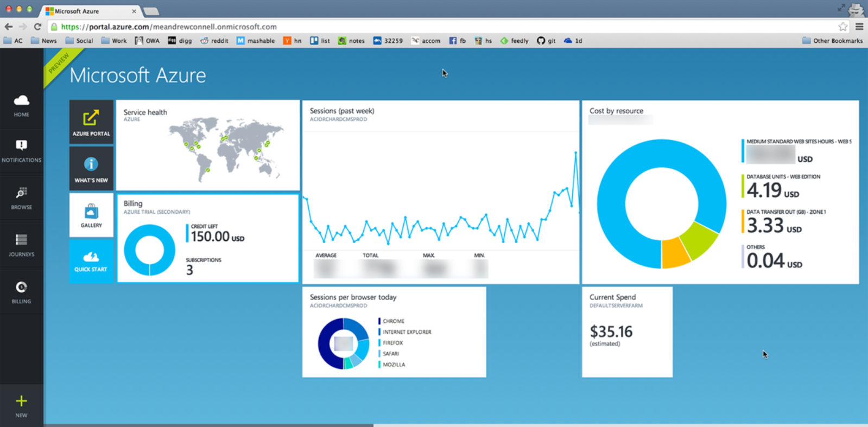Screen dimensions: 868x427
Task: Click the Firefox legend entry
Action: click(390, 342)
